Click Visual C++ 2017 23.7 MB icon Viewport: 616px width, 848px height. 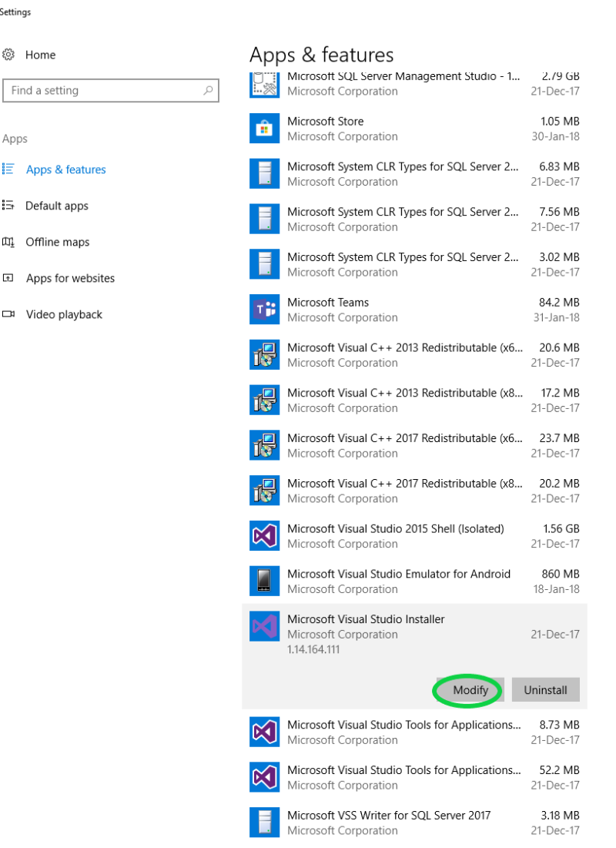tap(264, 445)
